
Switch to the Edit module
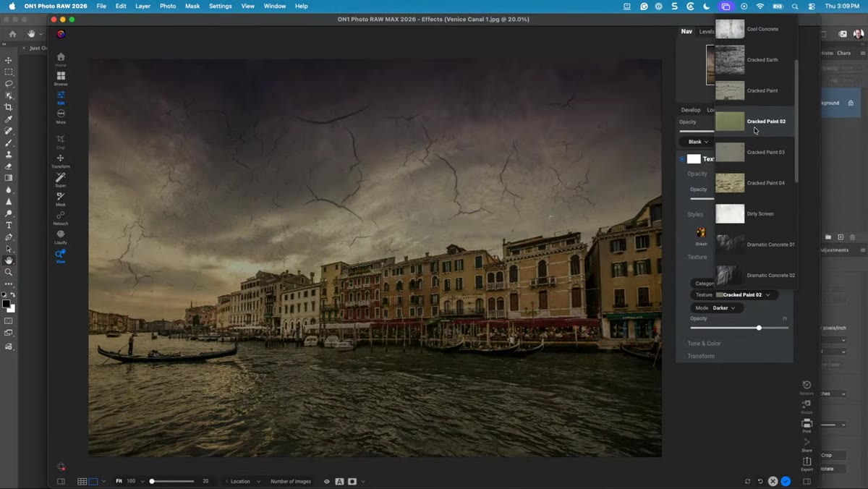61,98
